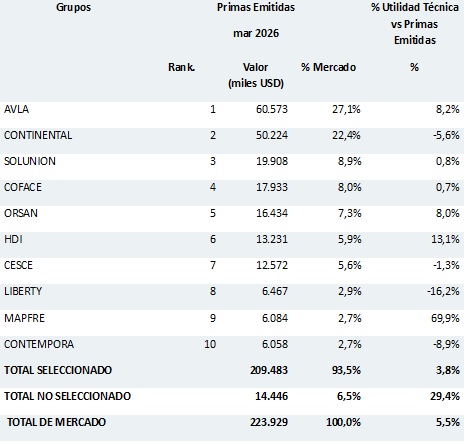This screenshot has width=467, height=444.
Task: Select the Primas Emitidas header
Action: pos(256,7)
